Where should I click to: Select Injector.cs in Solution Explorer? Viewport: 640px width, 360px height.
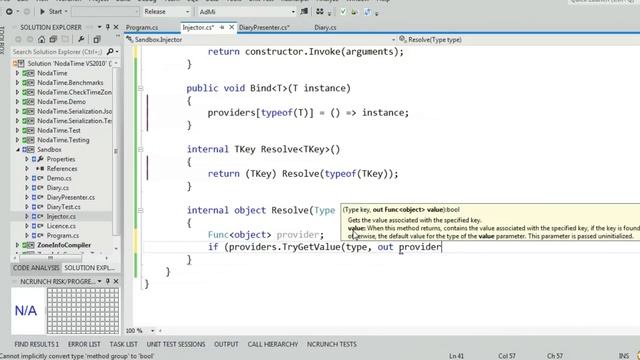tap(61, 216)
